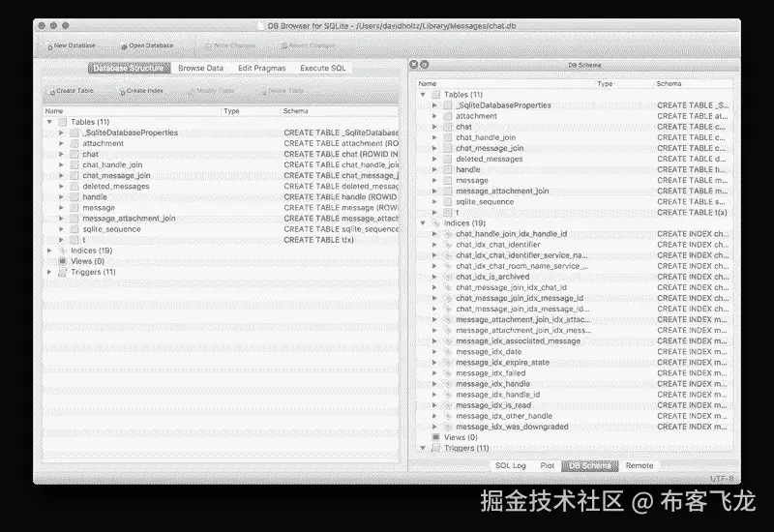Click the Tables (11) icon in DB Schema panel

(436, 94)
